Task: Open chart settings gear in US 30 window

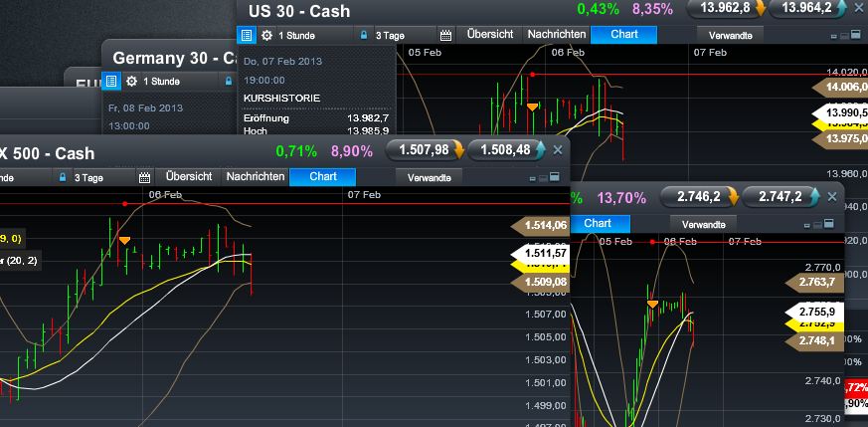Action: coord(266,36)
